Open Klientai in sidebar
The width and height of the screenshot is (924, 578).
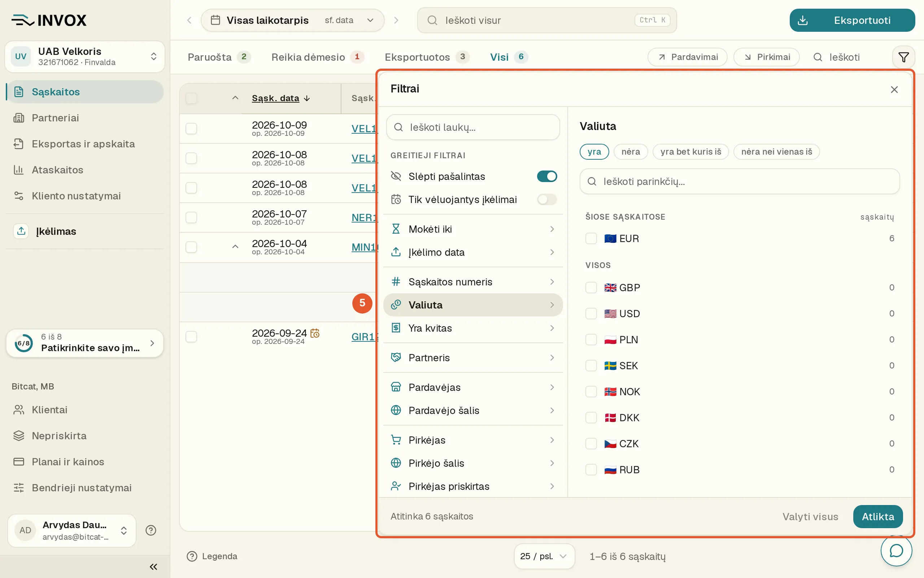coord(86,410)
